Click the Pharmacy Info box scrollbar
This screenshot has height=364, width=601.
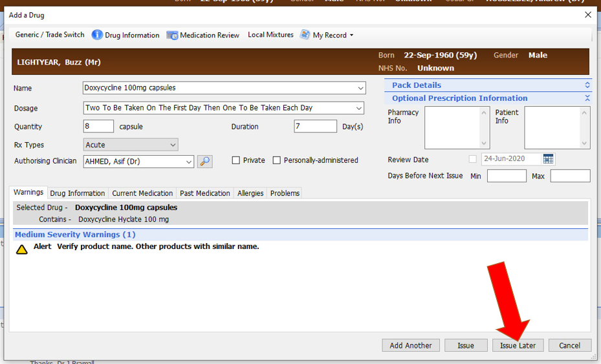pos(485,127)
